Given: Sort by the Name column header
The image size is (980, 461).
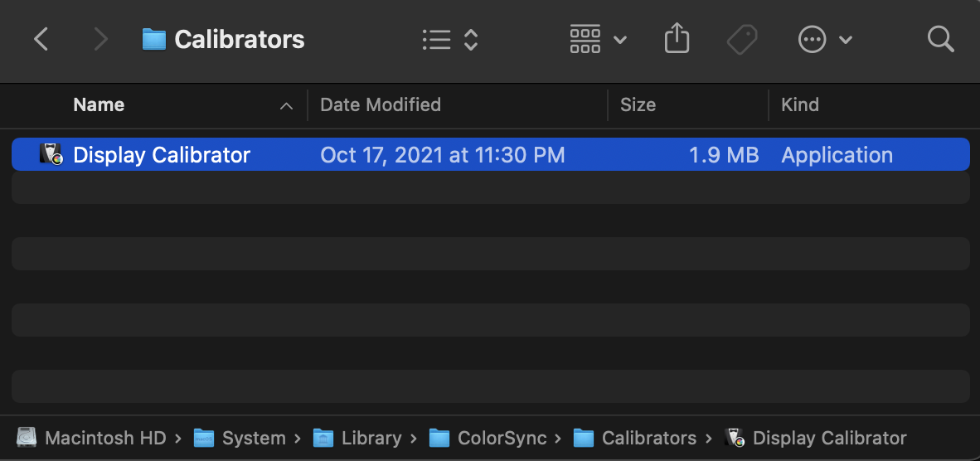Looking at the screenshot, I should click(99, 105).
